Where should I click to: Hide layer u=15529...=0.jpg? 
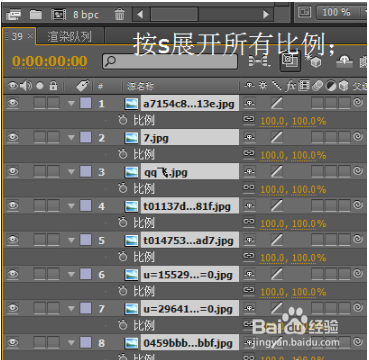(x=13, y=274)
